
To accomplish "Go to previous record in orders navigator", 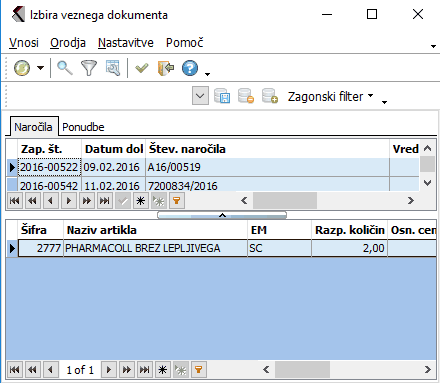I will (x=50, y=201).
